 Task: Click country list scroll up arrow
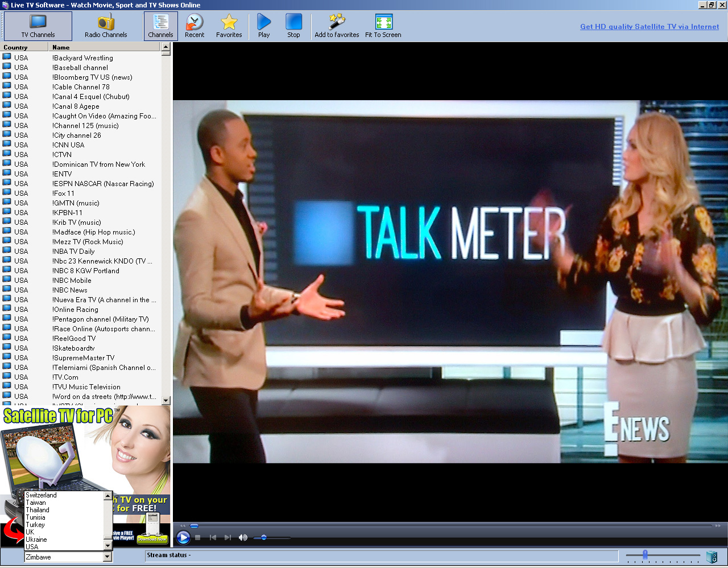(x=107, y=496)
